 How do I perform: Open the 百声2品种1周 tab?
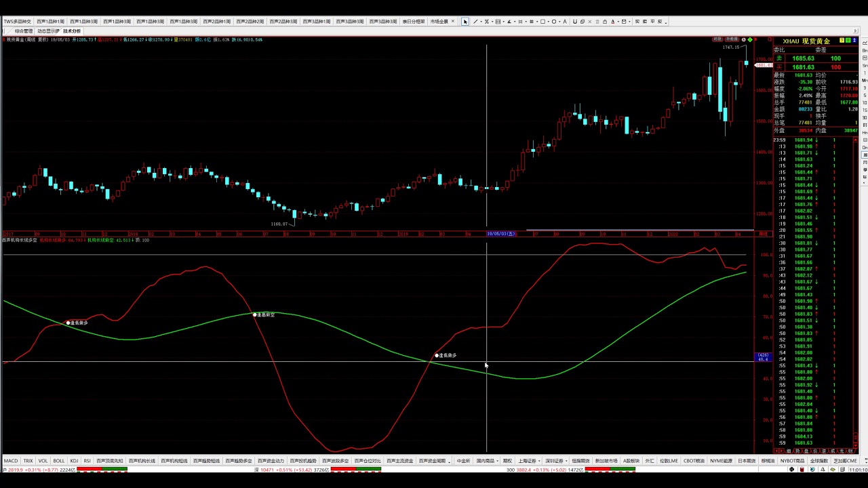click(x=216, y=22)
